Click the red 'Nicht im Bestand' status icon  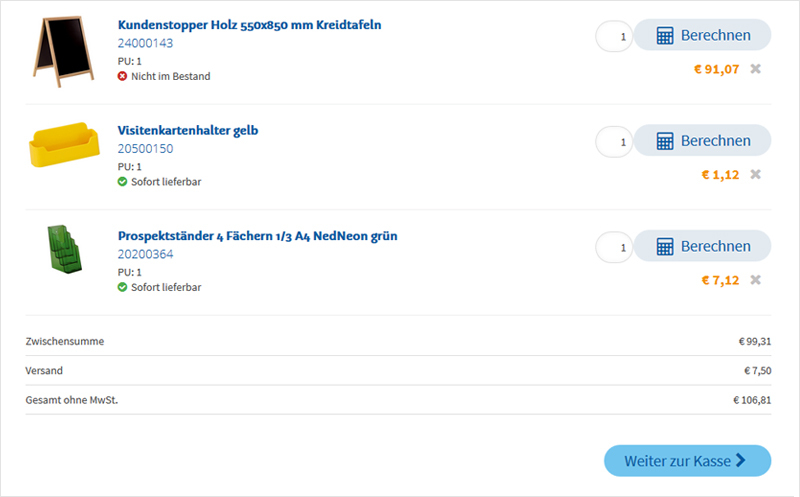click(123, 76)
